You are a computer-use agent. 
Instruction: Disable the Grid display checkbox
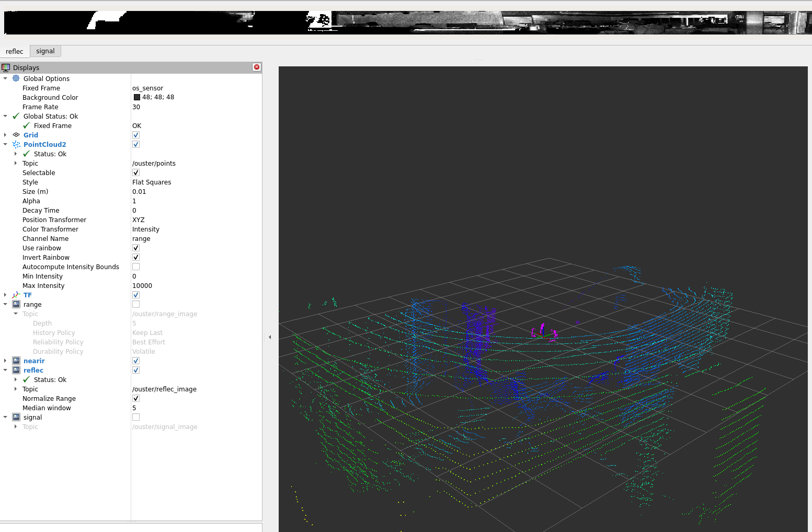point(136,135)
